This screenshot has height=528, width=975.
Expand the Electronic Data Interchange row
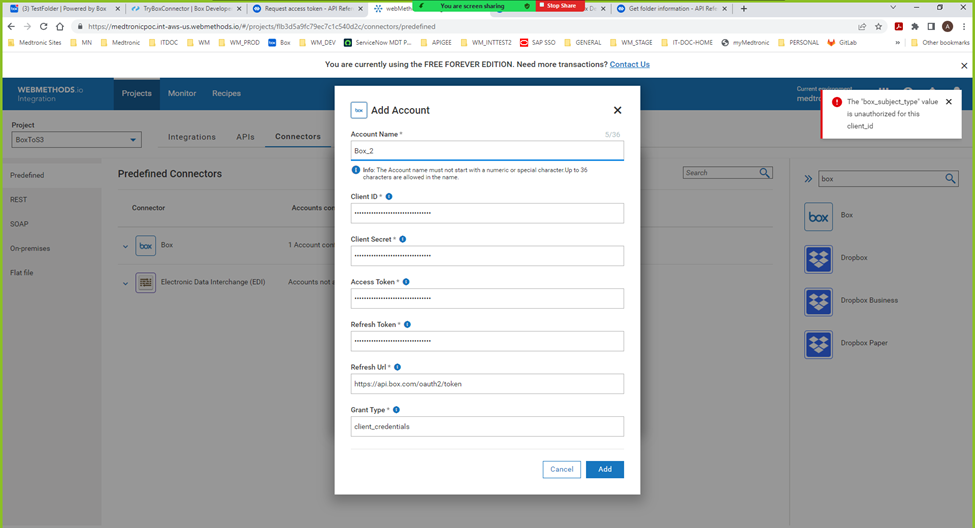pos(125,283)
